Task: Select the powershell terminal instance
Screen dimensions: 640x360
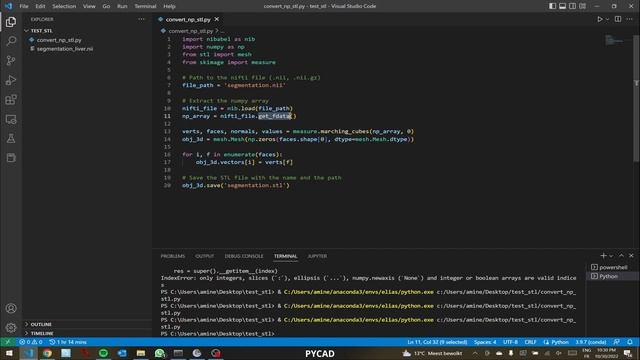Action: (x=613, y=267)
